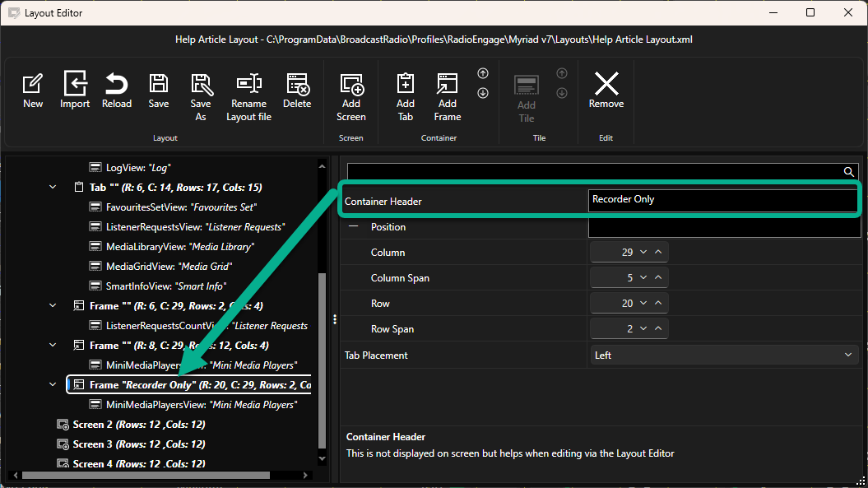Click the Container Header text field
This screenshot has height=488, width=868.
(x=722, y=199)
